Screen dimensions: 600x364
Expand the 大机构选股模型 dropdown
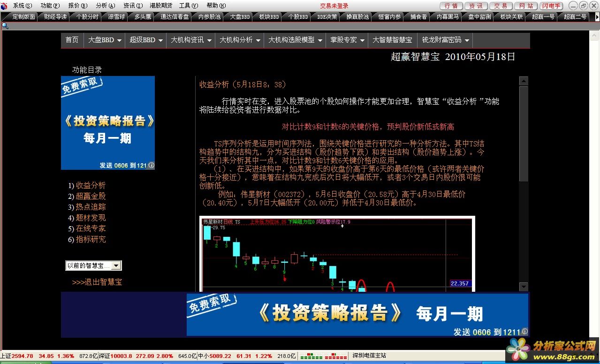(295, 40)
